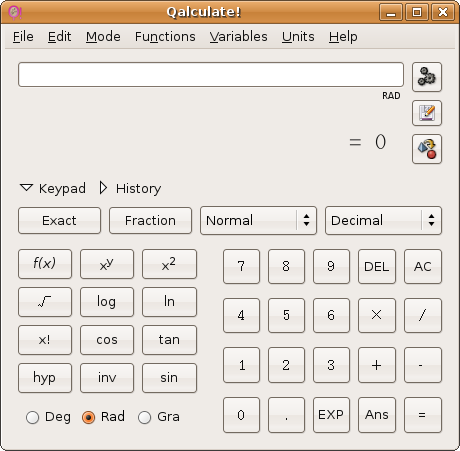The height and width of the screenshot is (451, 460).
Task: Click the expression input field
Action: coord(211,74)
